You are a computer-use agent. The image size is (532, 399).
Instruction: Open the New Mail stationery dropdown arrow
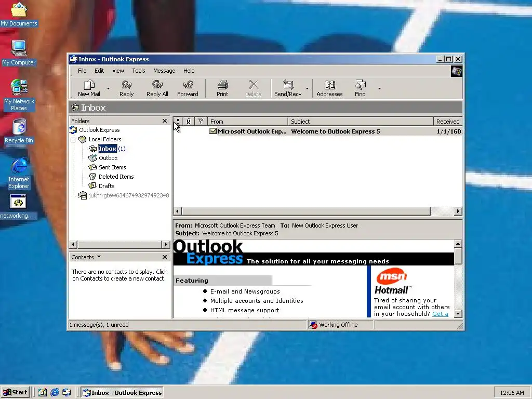[x=108, y=88]
